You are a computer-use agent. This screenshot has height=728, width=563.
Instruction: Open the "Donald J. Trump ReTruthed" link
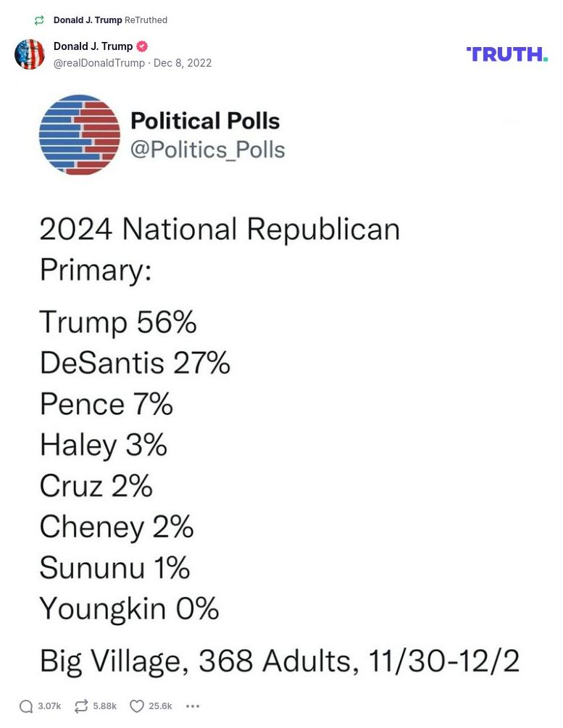110,20
